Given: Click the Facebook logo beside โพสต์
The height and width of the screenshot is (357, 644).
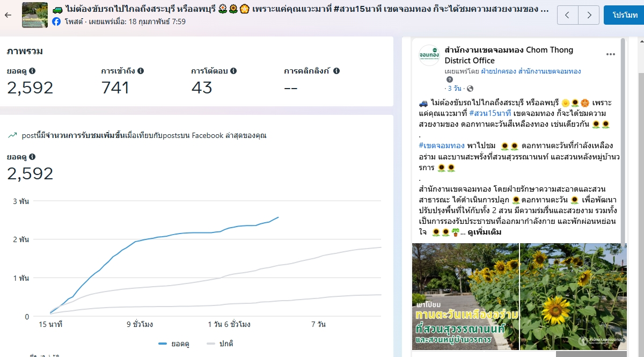Looking at the screenshot, I should [56, 21].
